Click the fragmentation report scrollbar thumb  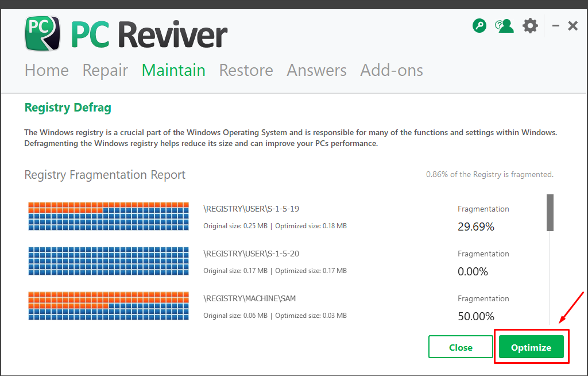[550, 213]
